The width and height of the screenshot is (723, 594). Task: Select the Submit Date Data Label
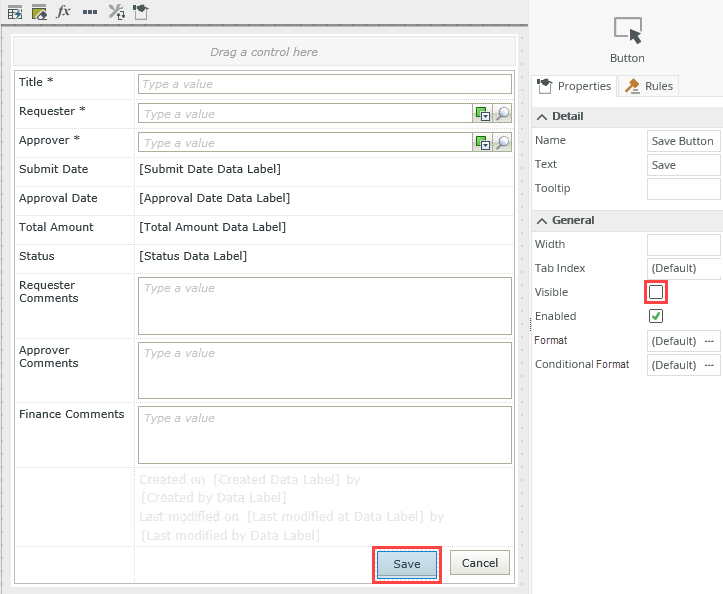[210, 169]
